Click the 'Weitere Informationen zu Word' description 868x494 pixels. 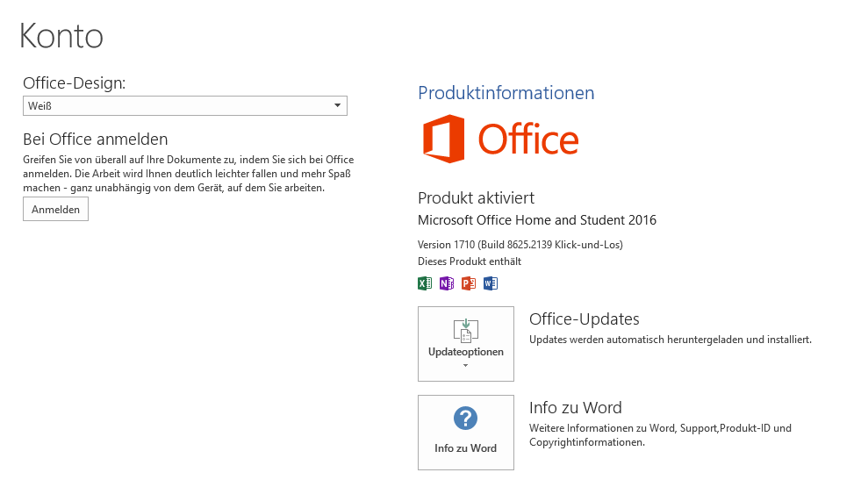(x=660, y=435)
